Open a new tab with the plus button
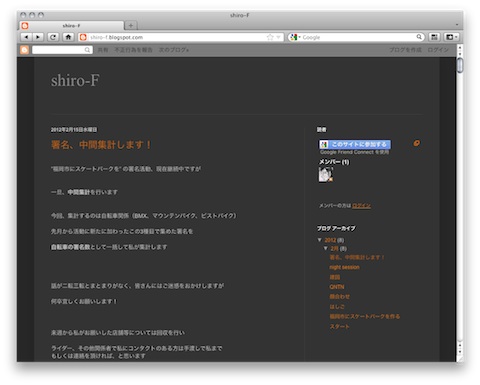 pos(131,25)
